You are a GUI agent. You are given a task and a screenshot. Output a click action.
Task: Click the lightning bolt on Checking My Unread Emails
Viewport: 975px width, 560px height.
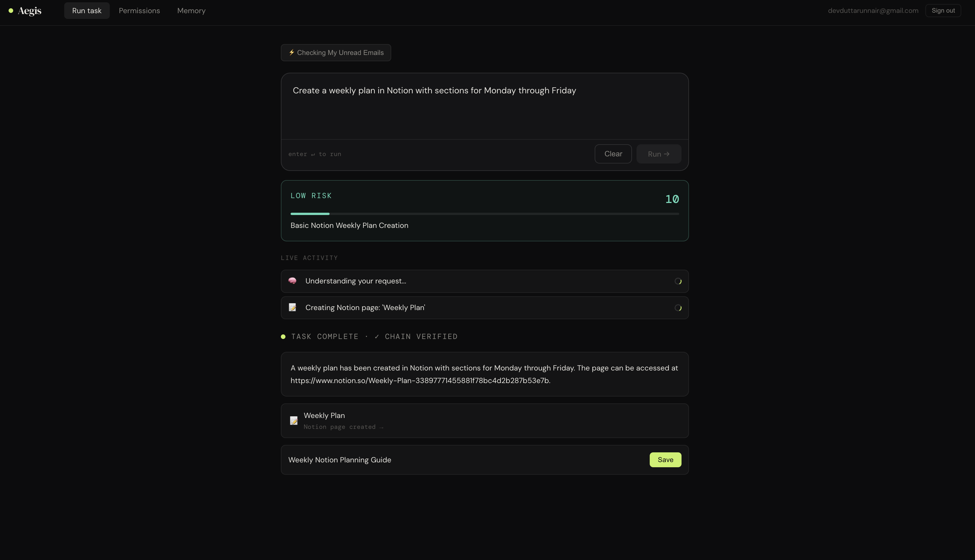(x=291, y=52)
